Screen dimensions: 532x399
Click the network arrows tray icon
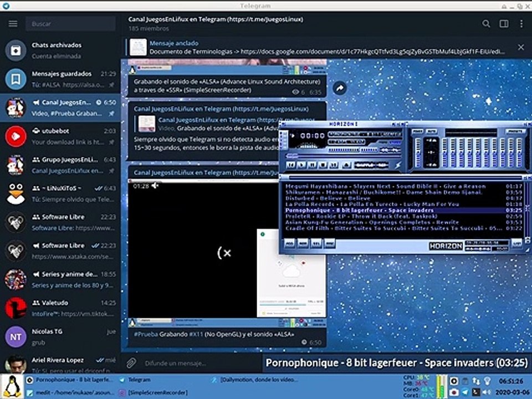tap(476, 381)
